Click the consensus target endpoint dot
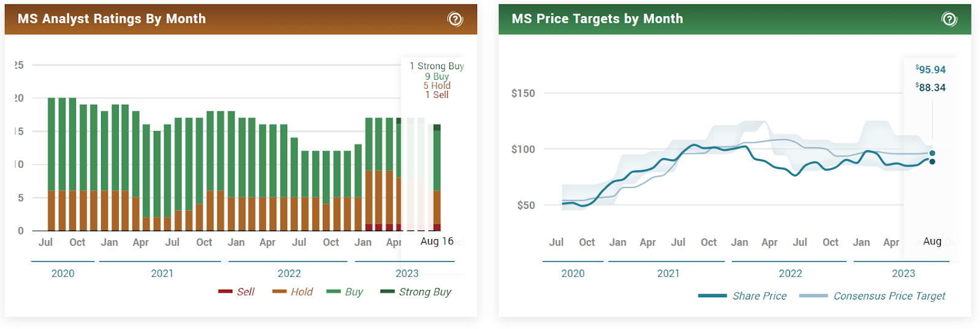This screenshot has height=329, width=980. pyautogui.click(x=932, y=153)
